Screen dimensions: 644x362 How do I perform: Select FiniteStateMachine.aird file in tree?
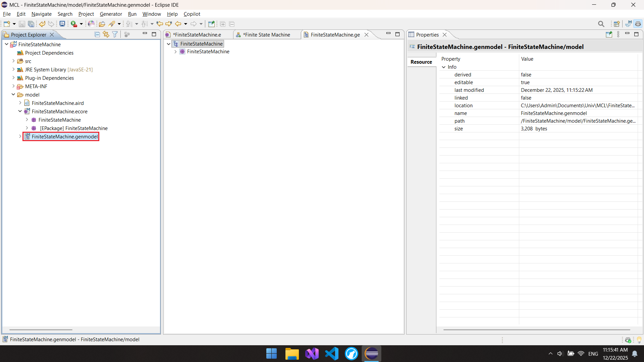[58, 103]
